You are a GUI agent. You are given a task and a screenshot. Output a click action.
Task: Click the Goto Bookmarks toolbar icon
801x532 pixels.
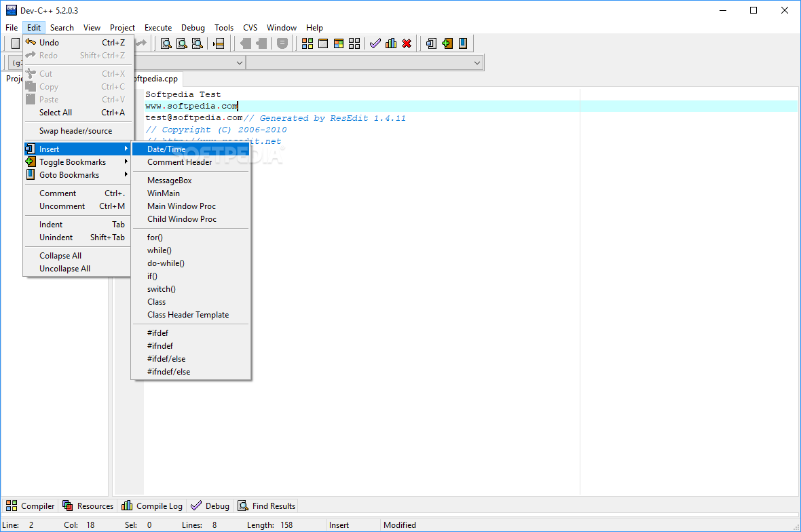(463, 43)
